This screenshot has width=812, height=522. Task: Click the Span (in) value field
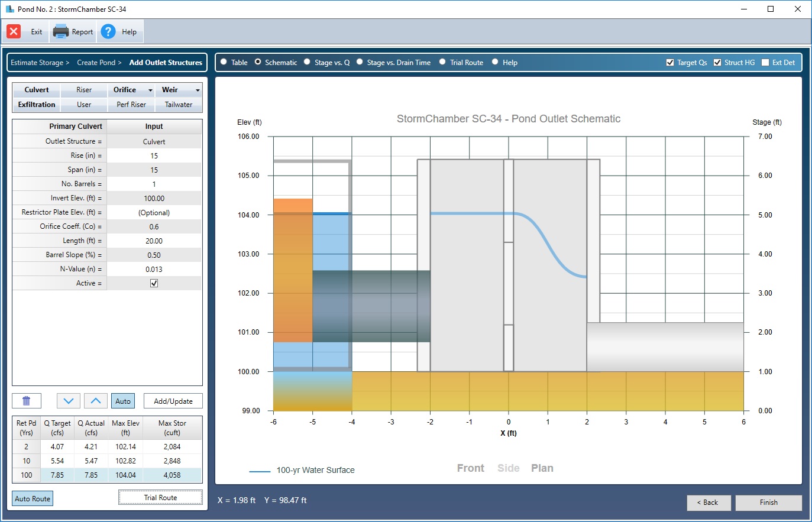tap(154, 170)
